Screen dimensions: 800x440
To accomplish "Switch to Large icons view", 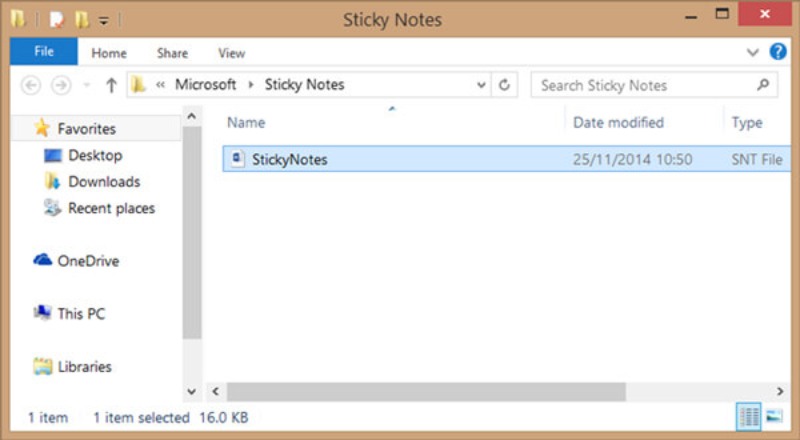I will point(773,416).
